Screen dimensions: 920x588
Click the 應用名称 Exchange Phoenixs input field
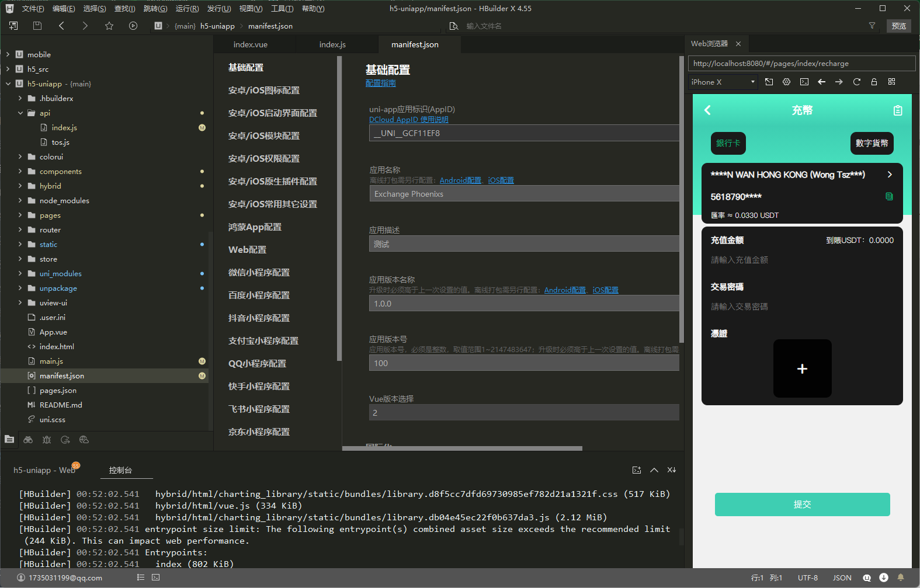[x=524, y=194]
